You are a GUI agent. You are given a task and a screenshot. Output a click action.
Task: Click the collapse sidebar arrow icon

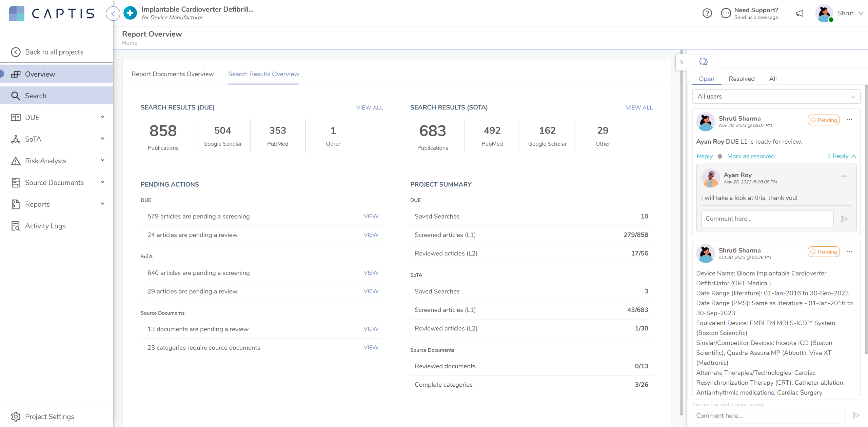tap(113, 14)
